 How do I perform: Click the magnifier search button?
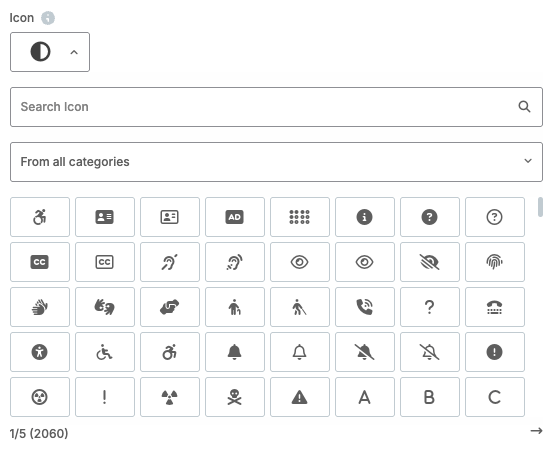[524, 107]
